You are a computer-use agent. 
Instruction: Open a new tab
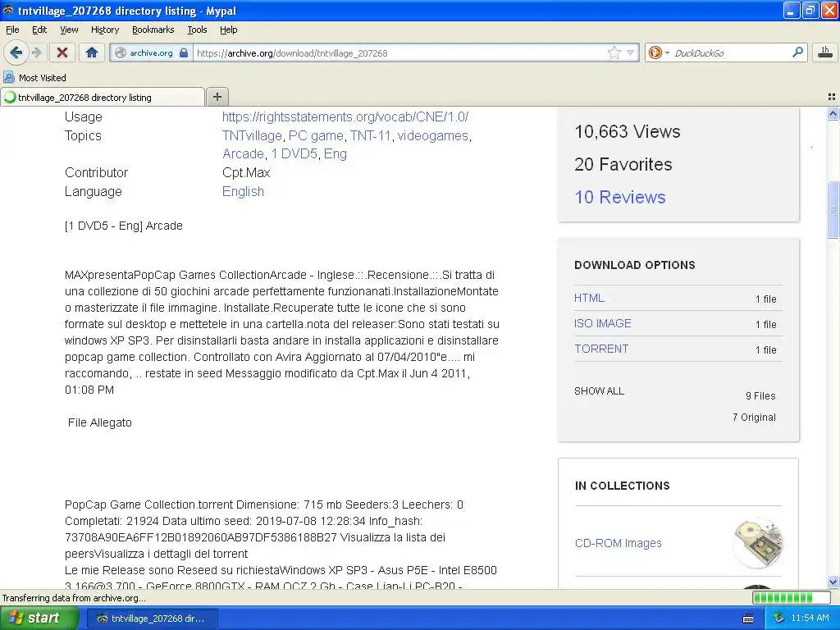(x=217, y=97)
